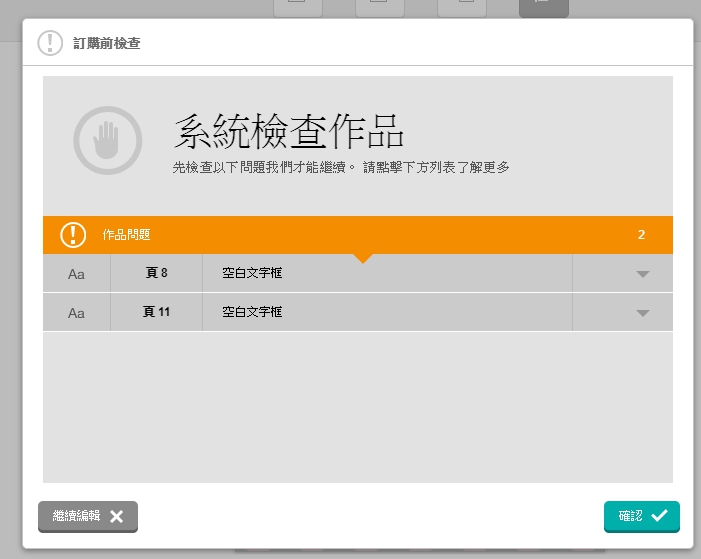The width and height of the screenshot is (701, 559).
Task: Click the Aa text icon for page 11
Action: 76,313
